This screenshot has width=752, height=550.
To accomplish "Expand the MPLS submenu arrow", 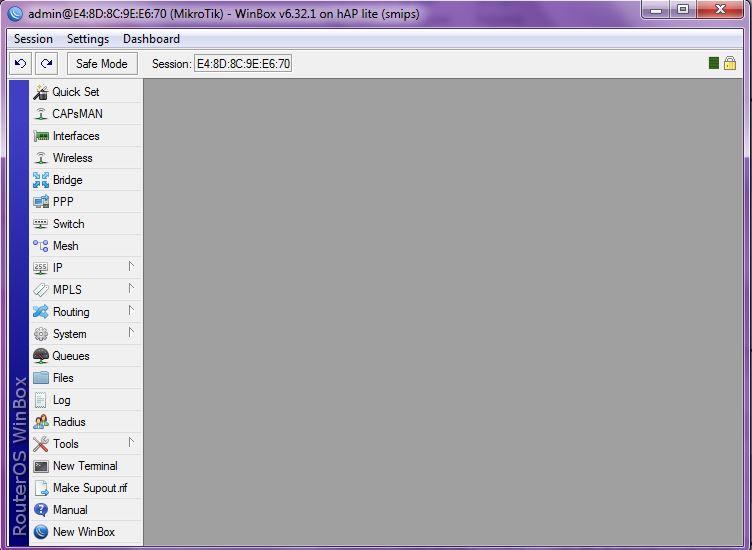I will pos(131,289).
